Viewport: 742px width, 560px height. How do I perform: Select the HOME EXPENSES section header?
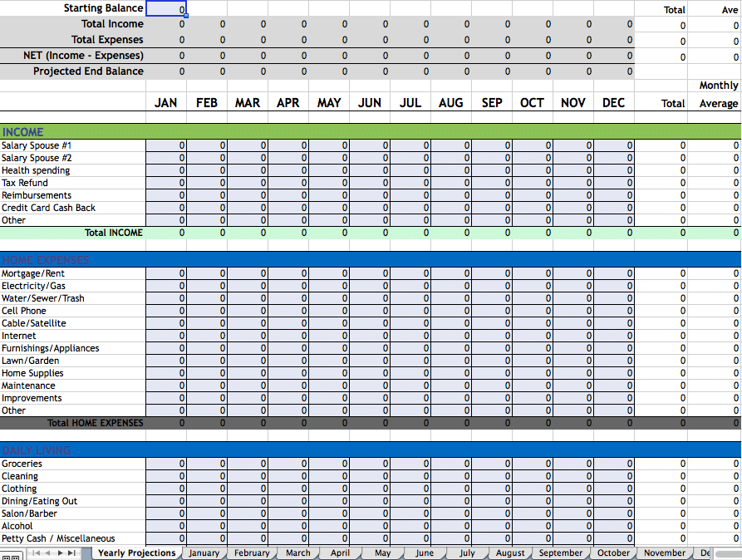(x=371, y=259)
